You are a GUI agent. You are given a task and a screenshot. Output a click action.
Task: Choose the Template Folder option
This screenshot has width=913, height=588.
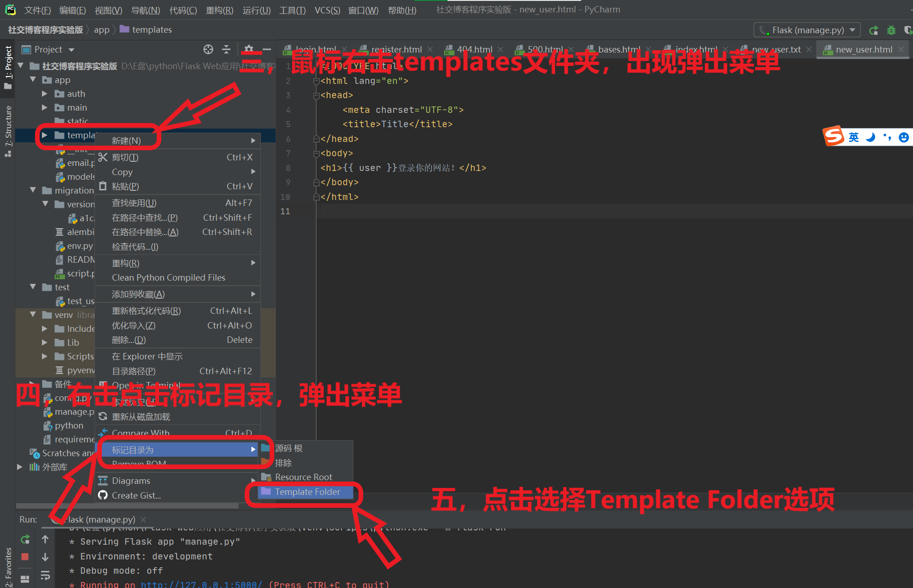307,492
